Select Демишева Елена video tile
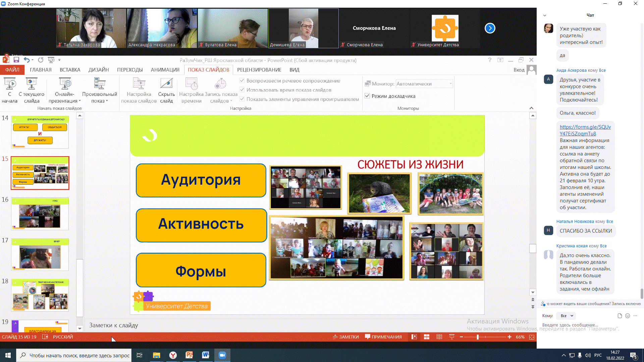This screenshot has width=644, height=362. click(304, 28)
